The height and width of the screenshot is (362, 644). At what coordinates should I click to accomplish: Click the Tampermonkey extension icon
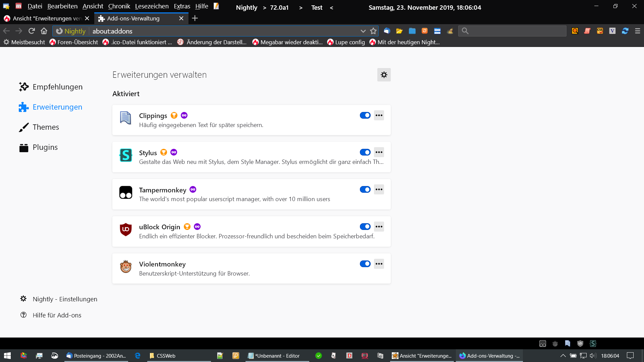[x=126, y=192]
